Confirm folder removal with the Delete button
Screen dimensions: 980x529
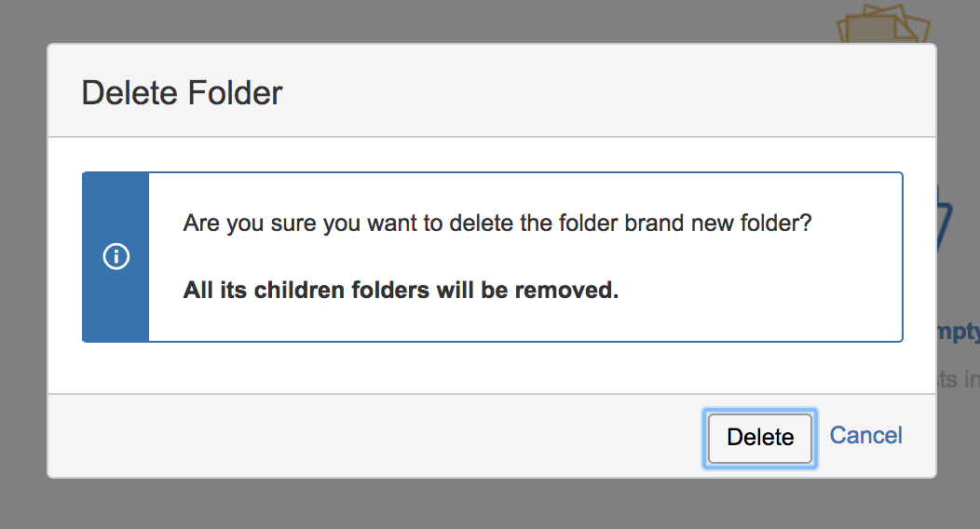click(760, 438)
